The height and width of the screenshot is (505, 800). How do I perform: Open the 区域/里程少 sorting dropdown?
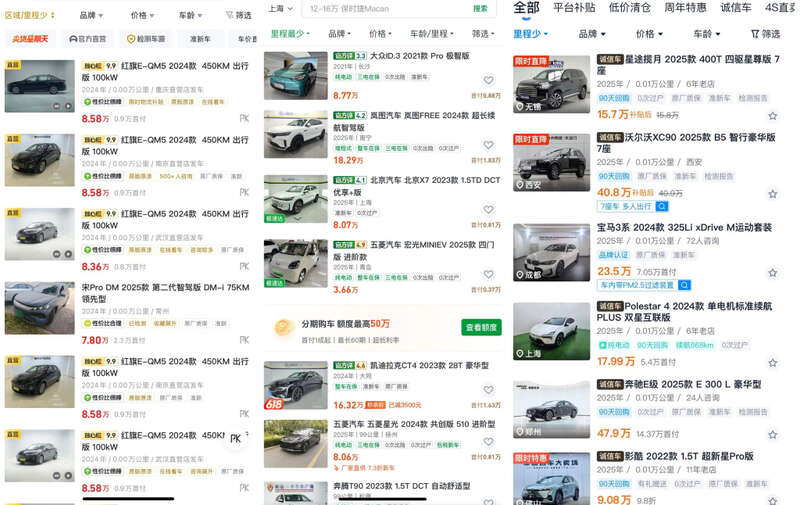click(30, 15)
